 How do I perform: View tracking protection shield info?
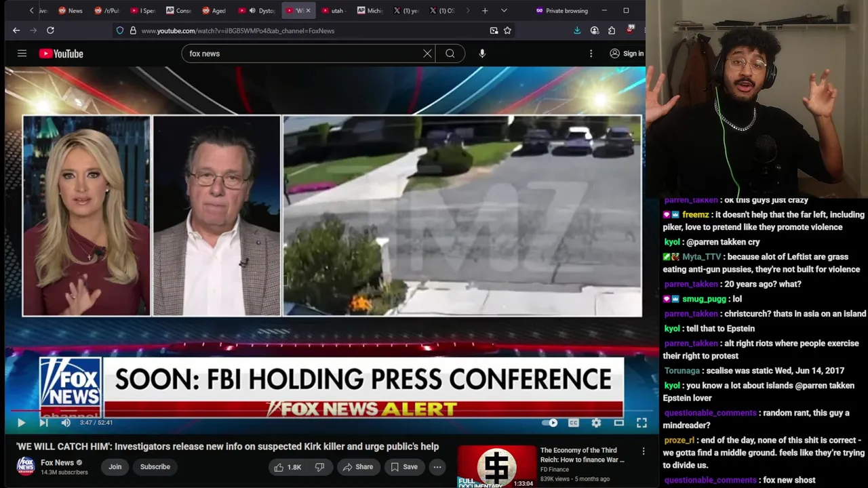[x=120, y=30]
